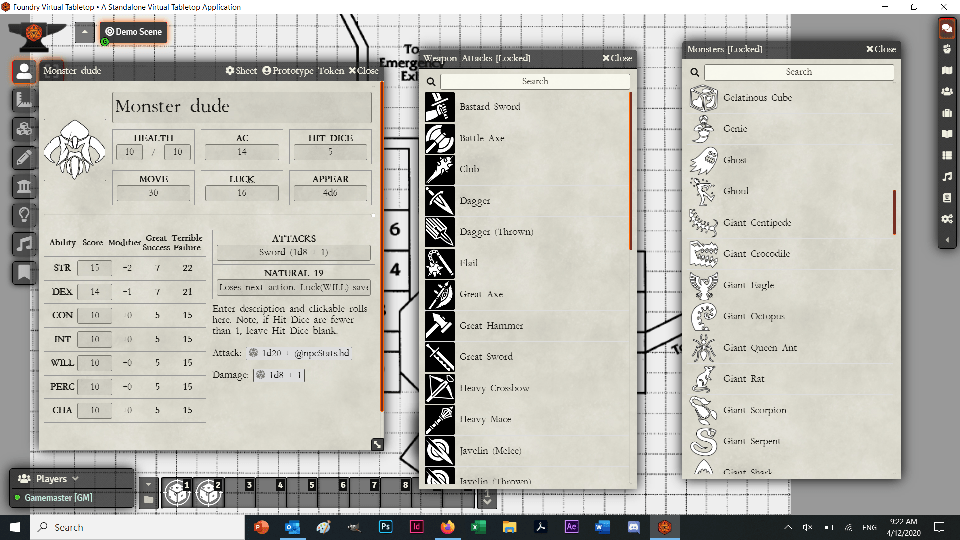This screenshot has height=540, width=960.
Task: Select the Measurement ruler controls tool
Action: click(24, 100)
